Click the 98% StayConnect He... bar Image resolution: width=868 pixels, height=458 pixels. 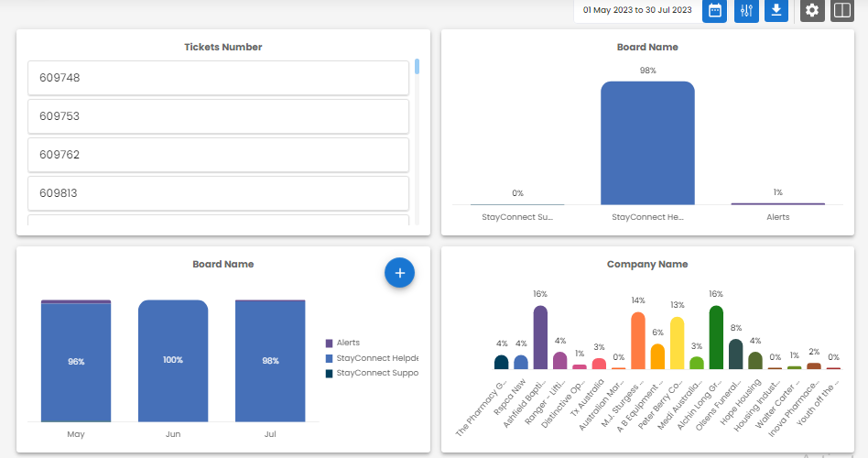point(647,144)
